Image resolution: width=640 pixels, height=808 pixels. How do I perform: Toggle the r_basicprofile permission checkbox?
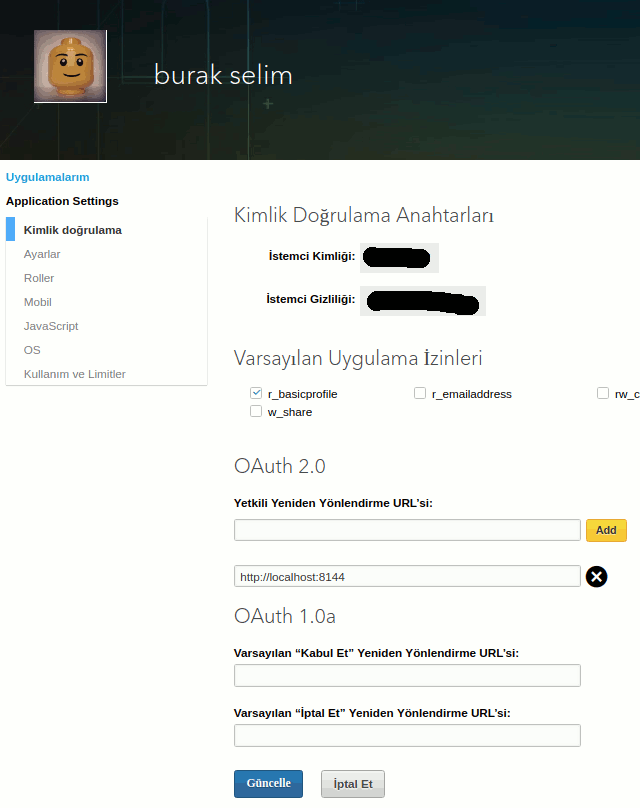tap(256, 394)
